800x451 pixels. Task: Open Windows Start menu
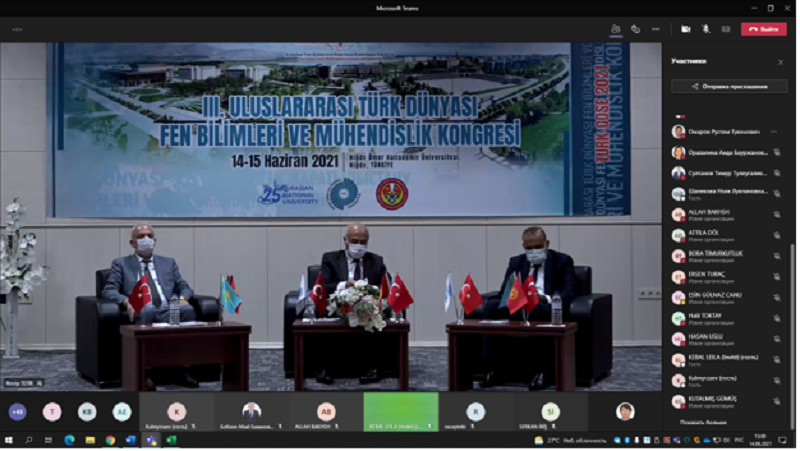[x=9, y=440]
